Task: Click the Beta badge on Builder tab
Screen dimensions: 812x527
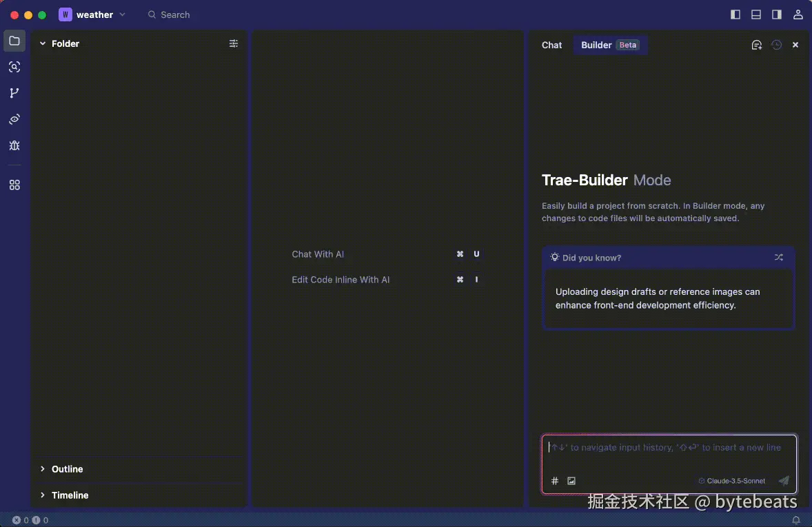Action: point(628,45)
